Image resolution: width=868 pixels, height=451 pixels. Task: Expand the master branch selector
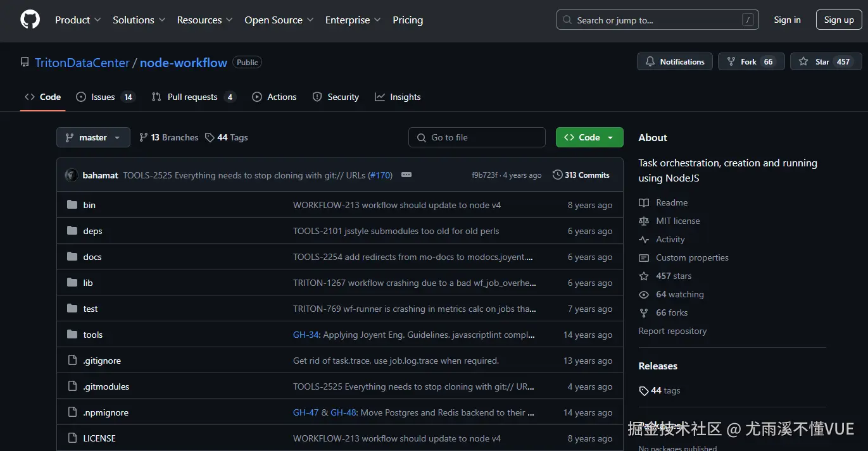point(93,137)
